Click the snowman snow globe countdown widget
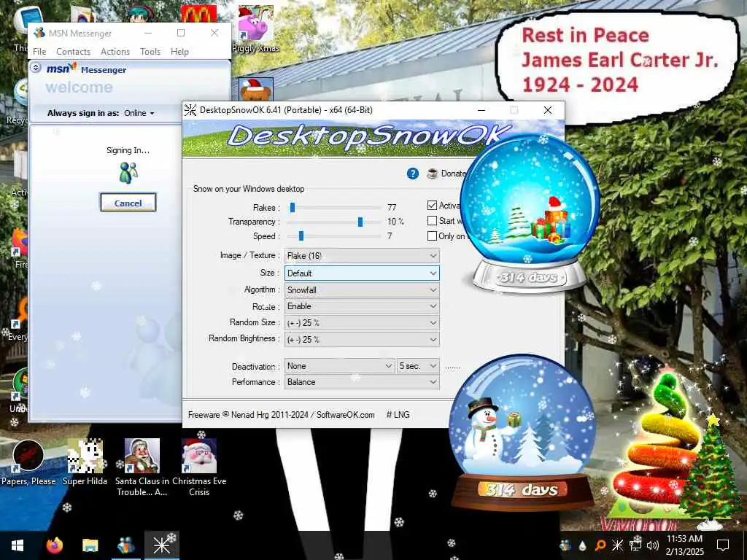747x560 pixels. tap(522, 431)
